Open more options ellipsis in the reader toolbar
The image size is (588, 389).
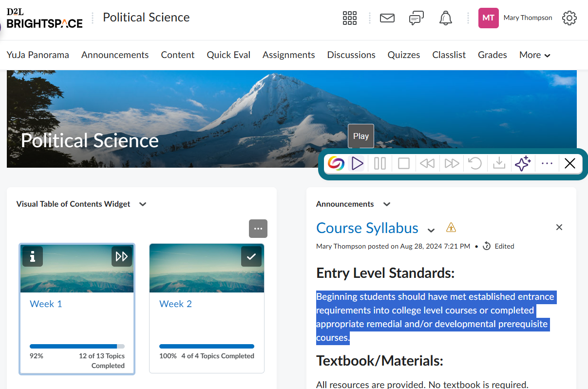(x=547, y=163)
